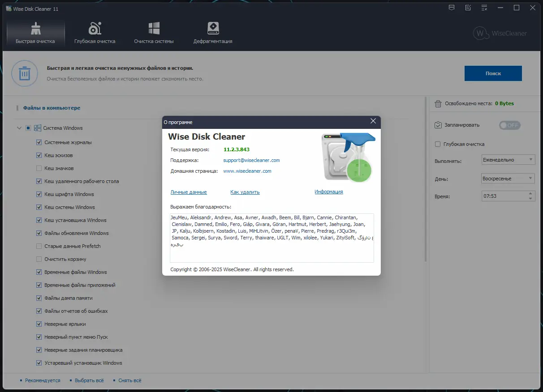The height and width of the screenshot is (392, 543).
Task: Click the Поиск button
Action: (493, 73)
